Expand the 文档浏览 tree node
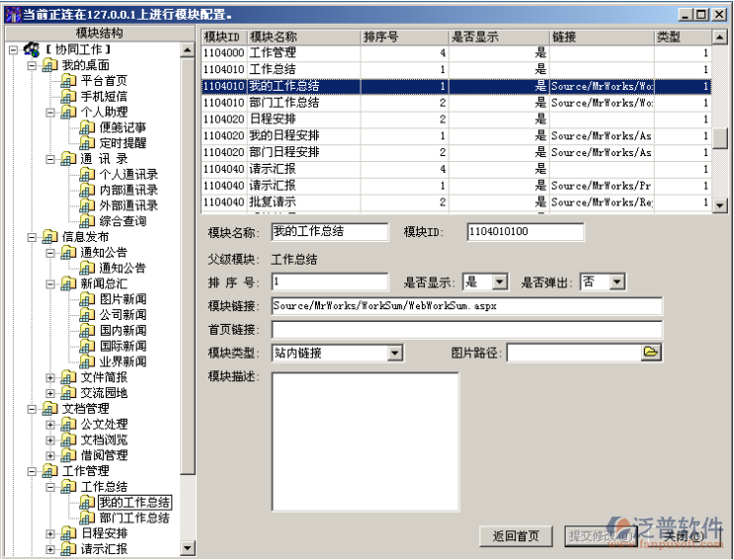The width and height of the screenshot is (734, 560). pyautogui.click(x=50, y=440)
